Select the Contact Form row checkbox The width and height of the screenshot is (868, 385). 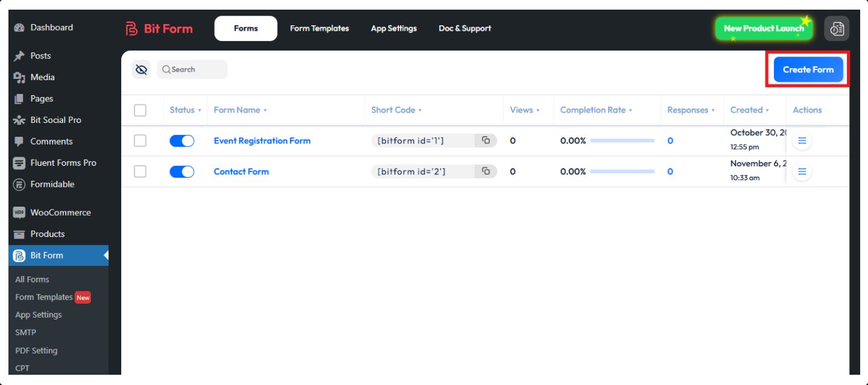(140, 172)
